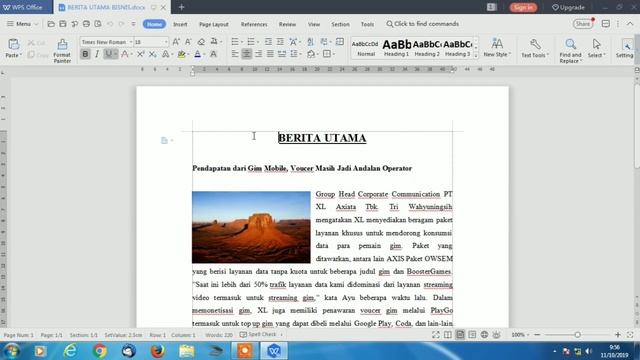640x360 pixels.
Task: Open the Text Tools wrench
Action: 535,48
